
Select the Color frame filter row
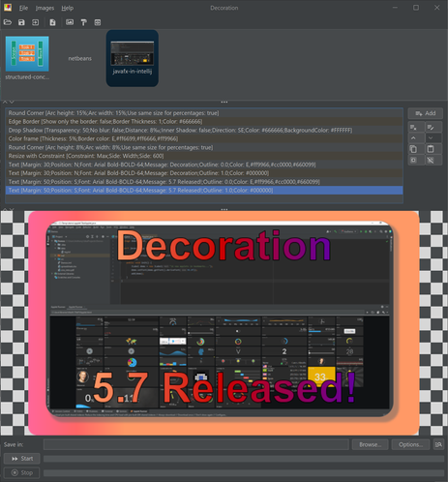pos(204,138)
